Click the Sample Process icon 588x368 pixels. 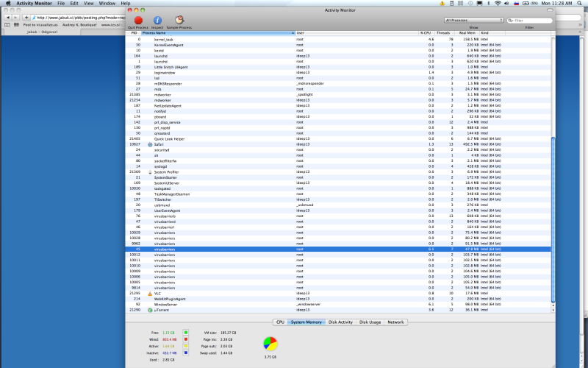point(179,20)
